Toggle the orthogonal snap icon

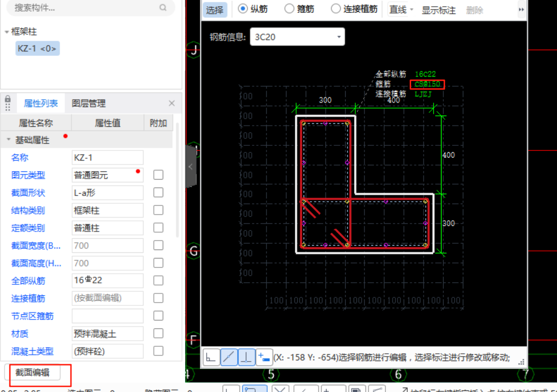211,357
